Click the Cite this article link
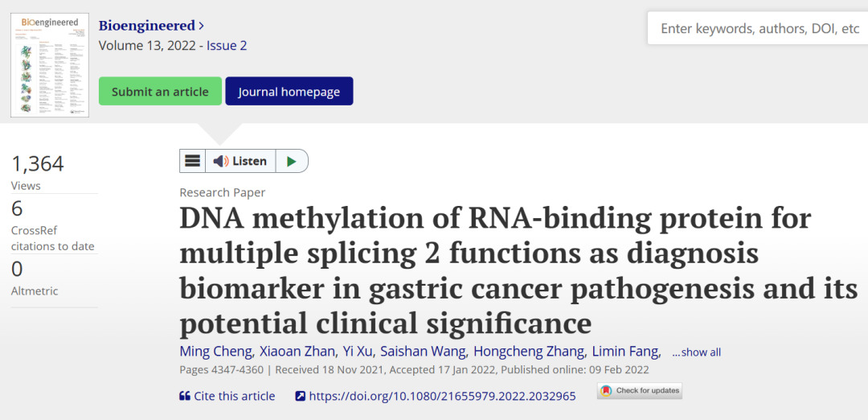The image size is (868, 420). 234,396
